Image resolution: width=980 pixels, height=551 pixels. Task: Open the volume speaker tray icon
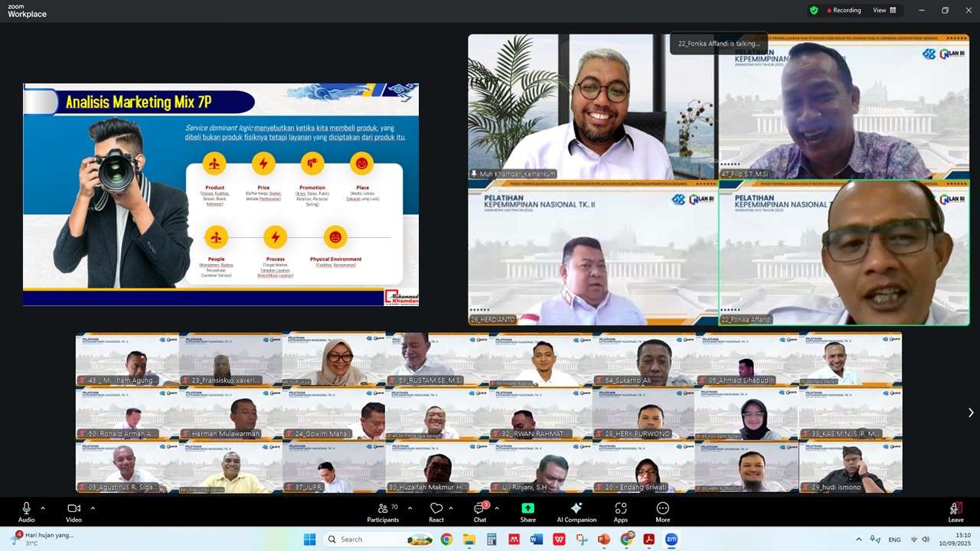[926, 540]
